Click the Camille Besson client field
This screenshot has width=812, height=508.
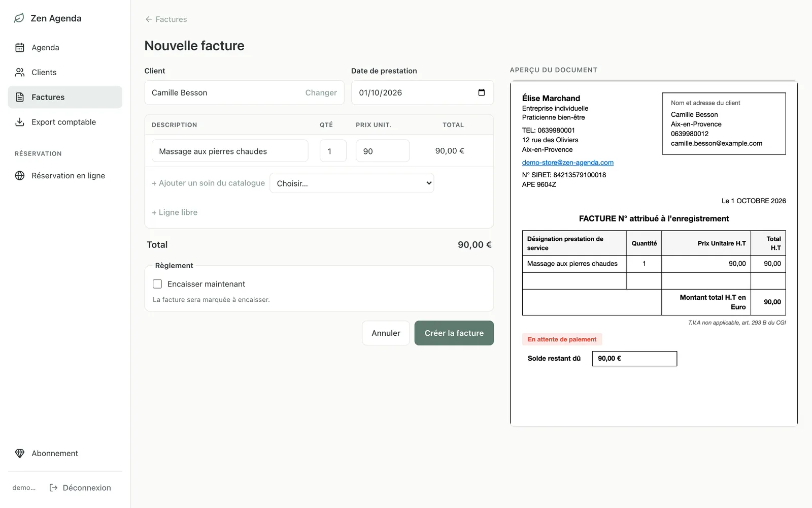click(x=244, y=92)
